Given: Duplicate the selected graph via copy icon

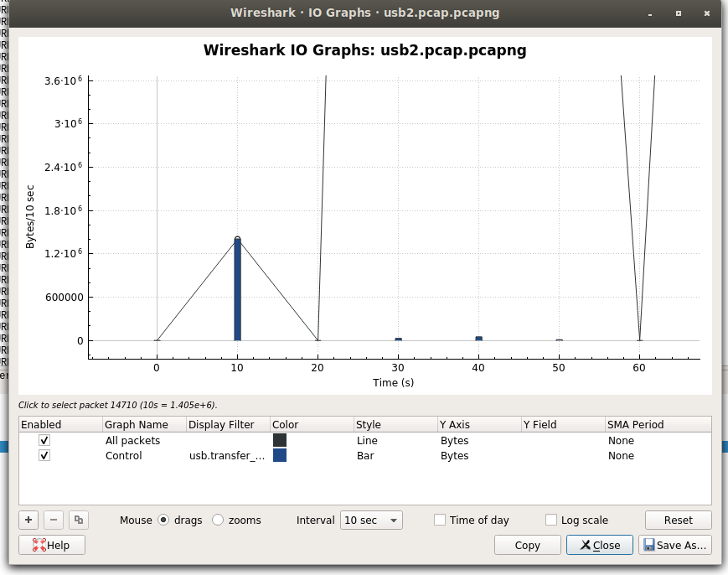Looking at the screenshot, I should [79, 520].
